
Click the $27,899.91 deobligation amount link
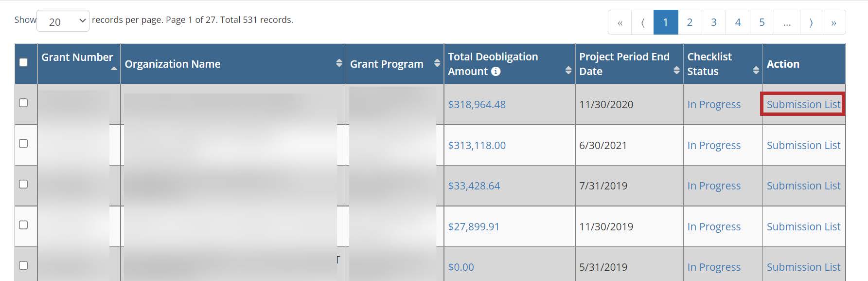point(474,226)
